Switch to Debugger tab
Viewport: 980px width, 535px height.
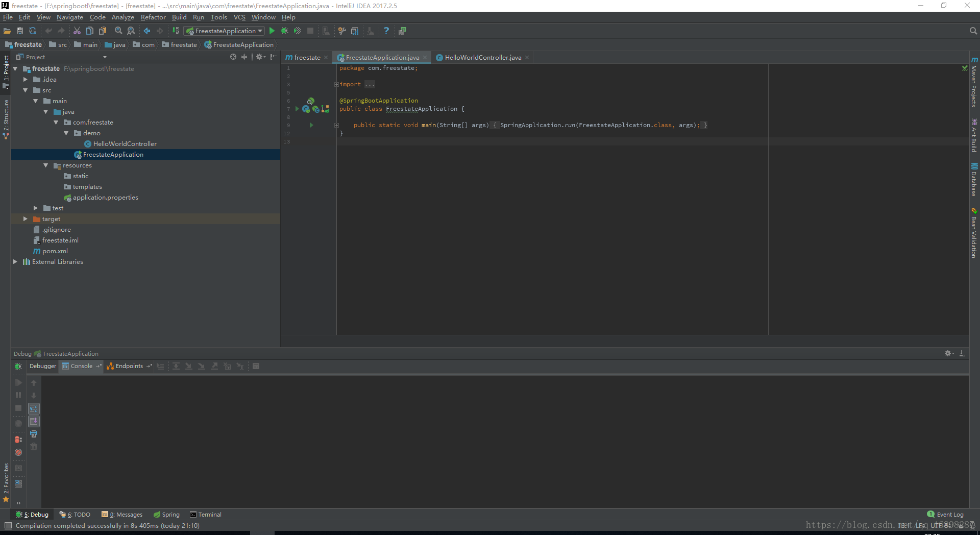point(43,366)
